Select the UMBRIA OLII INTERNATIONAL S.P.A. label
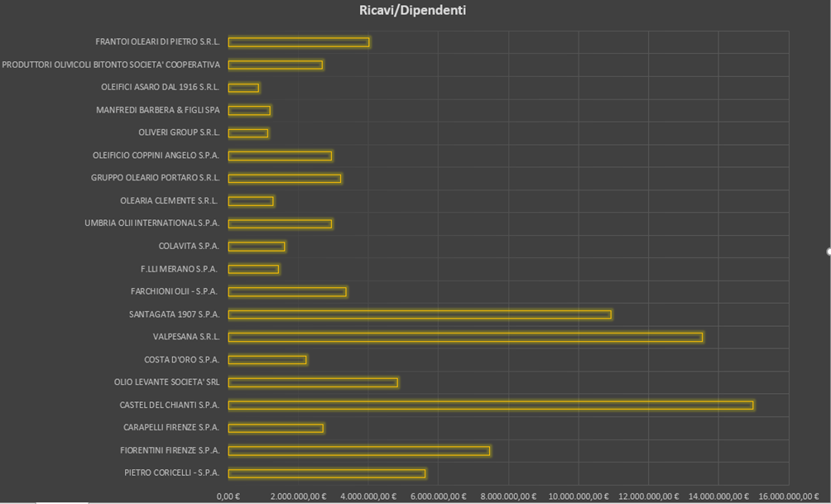Viewport: 831px width, 504px height. [x=152, y=223]
